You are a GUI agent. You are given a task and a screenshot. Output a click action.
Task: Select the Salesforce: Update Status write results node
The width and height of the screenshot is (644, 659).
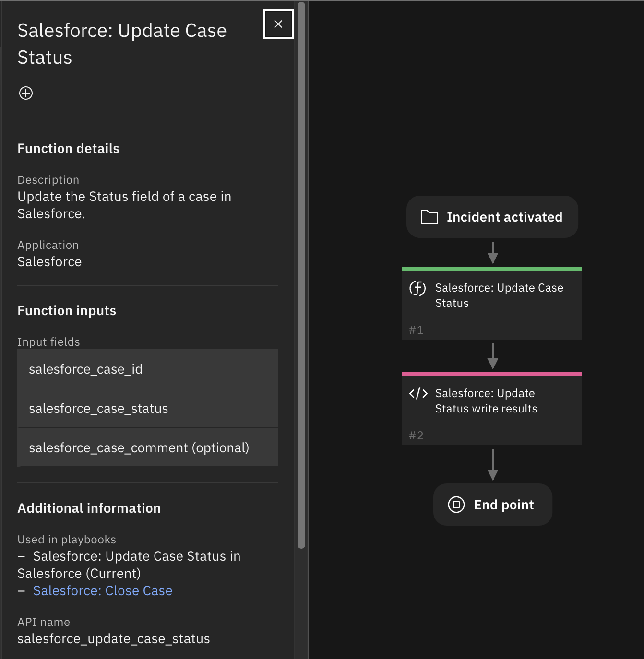click(492, 409)
